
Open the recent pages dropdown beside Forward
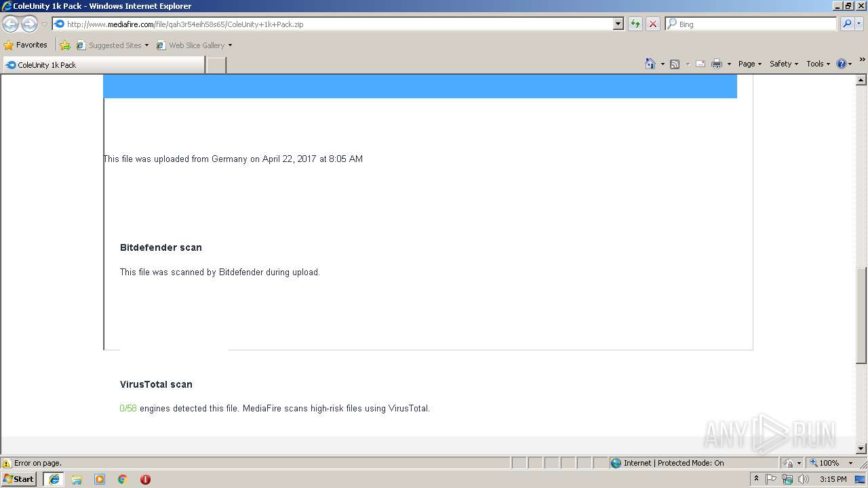click(x=44, y=24)
